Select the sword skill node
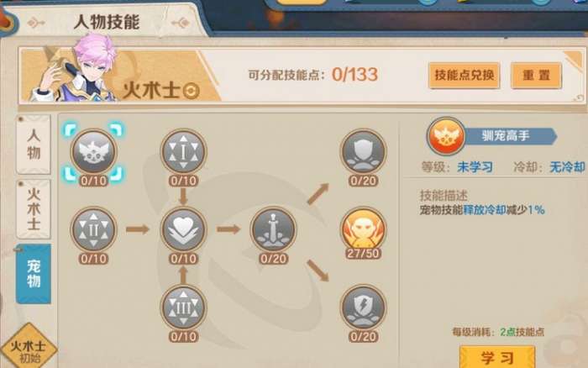588x368 pixels. [273, 229]
